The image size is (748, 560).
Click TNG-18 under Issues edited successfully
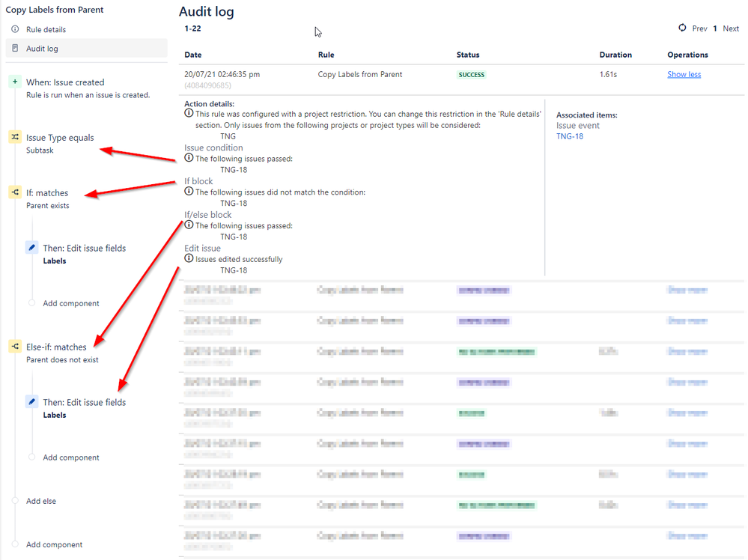(x=234, y=270)
